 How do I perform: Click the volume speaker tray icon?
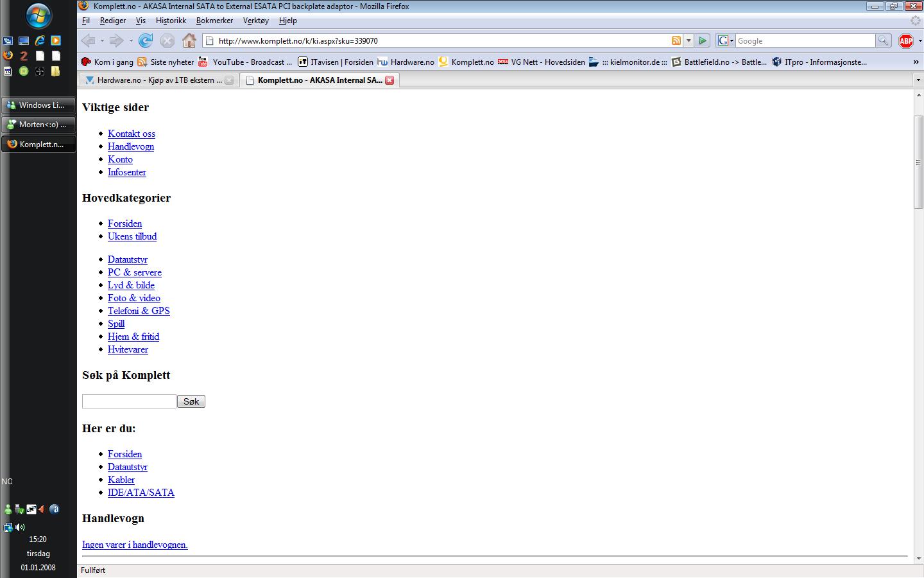click(20, 527)
